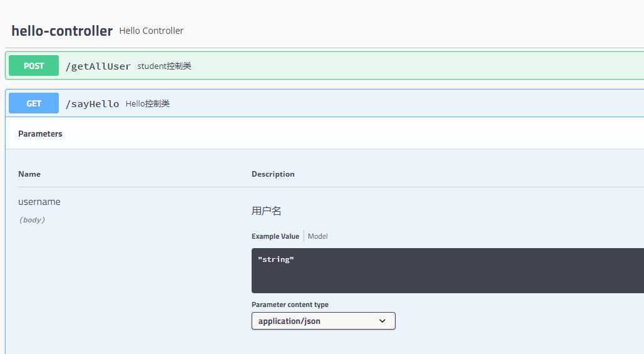Click the Name column header
This screenshot has width=644, height=354.
coord(29,174)
